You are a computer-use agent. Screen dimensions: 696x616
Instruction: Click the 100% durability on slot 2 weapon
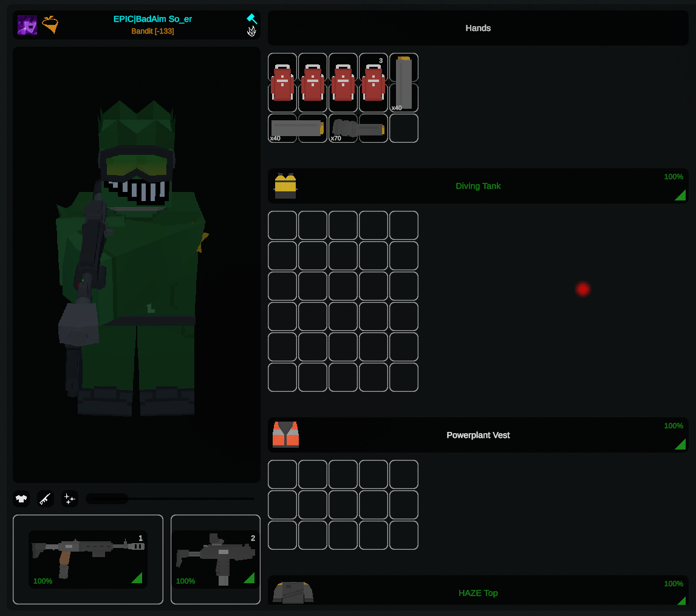click(x=186, y=581)
